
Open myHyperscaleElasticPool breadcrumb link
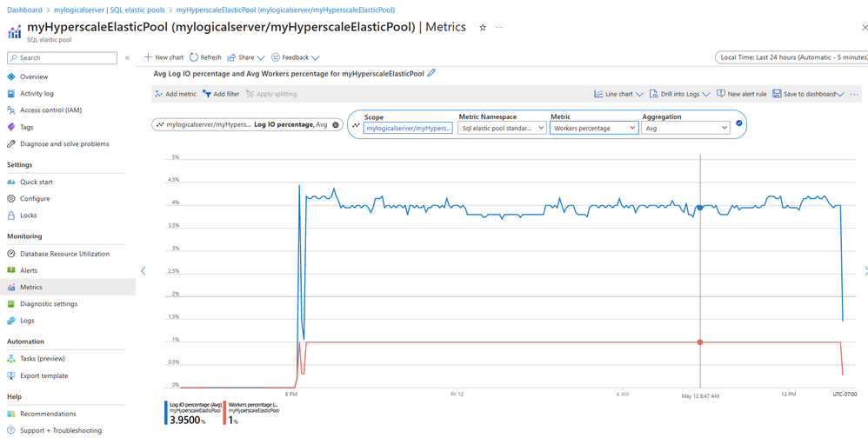pyautogui.click(x=285, y=10)
